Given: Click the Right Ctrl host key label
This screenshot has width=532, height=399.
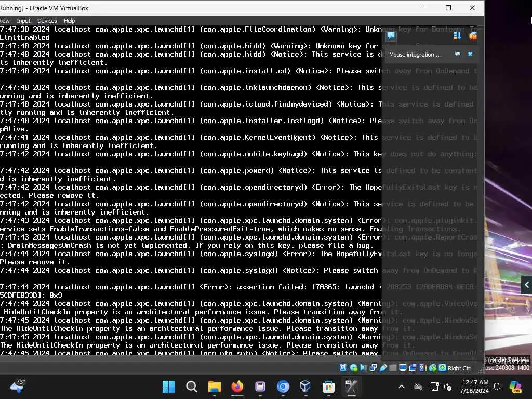Looking at the screenshot, I should click(x=459, y=368).
